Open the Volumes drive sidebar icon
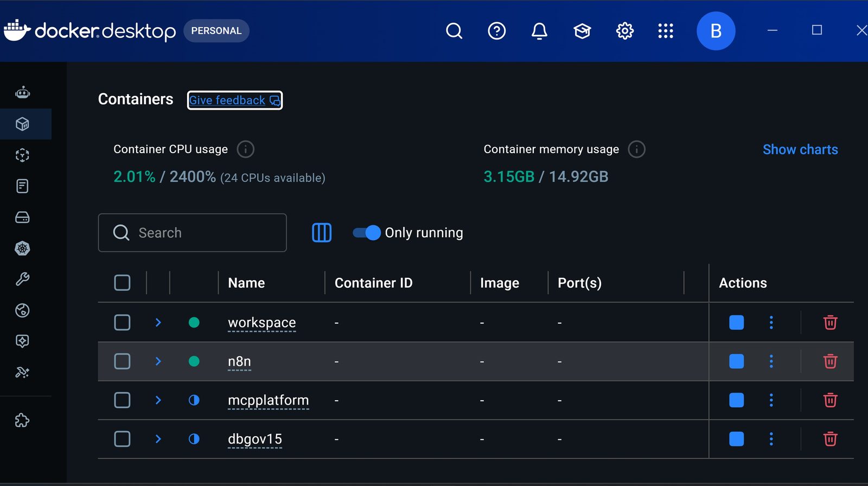The height and width of the screenshot is (486, 868). pyautogui.click(x=22, y=217)
